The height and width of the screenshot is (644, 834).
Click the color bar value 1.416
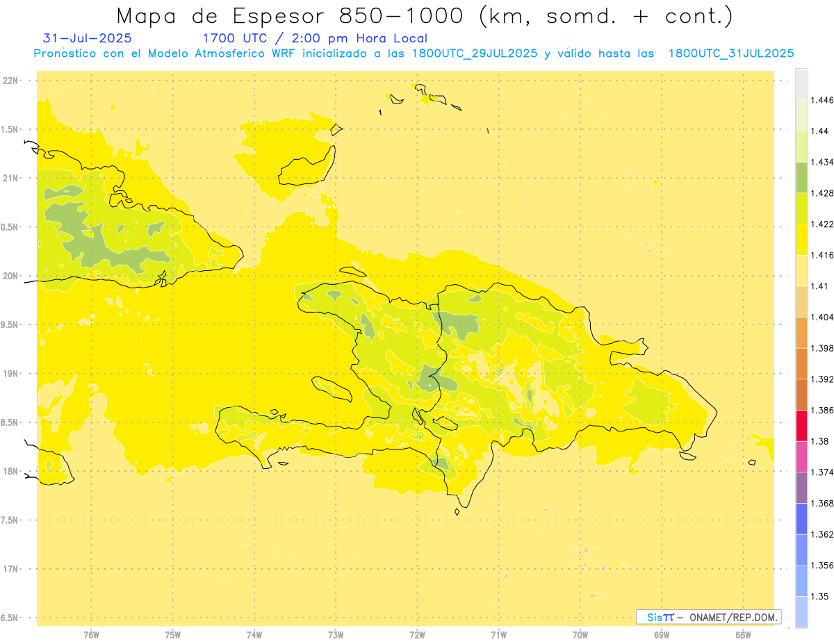pyautogui.click(x=824, y=255)
